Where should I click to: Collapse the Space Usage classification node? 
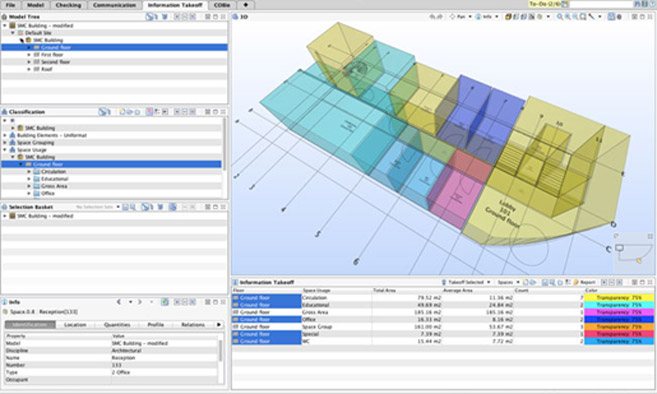point(5,150)
